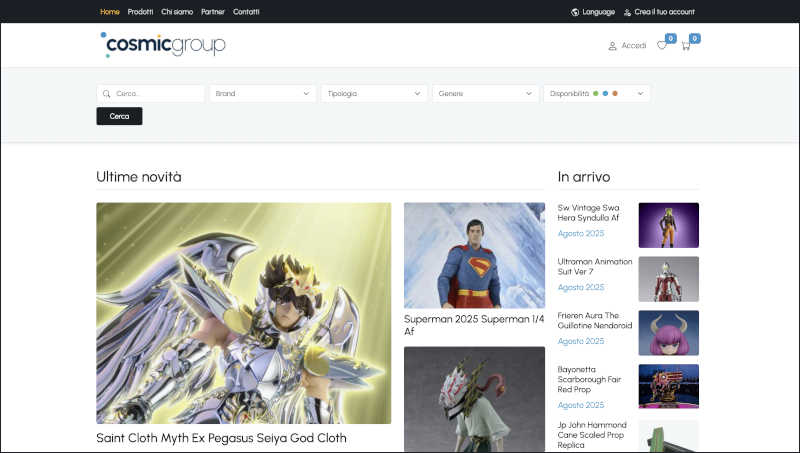Viewport: 800px width, 453px height.
Task: Click the blue availability dot
Action: pyautogui.click(x=605, y=93)
